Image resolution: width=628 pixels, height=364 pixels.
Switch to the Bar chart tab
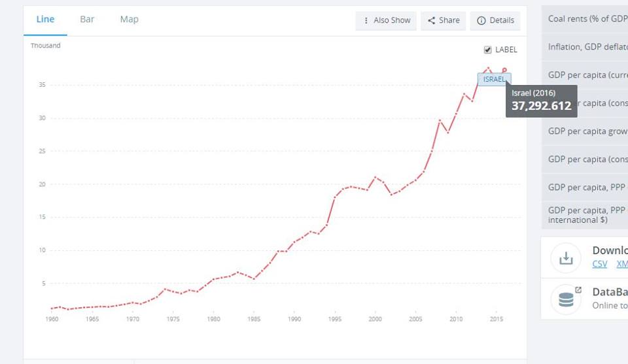point(87,20)
